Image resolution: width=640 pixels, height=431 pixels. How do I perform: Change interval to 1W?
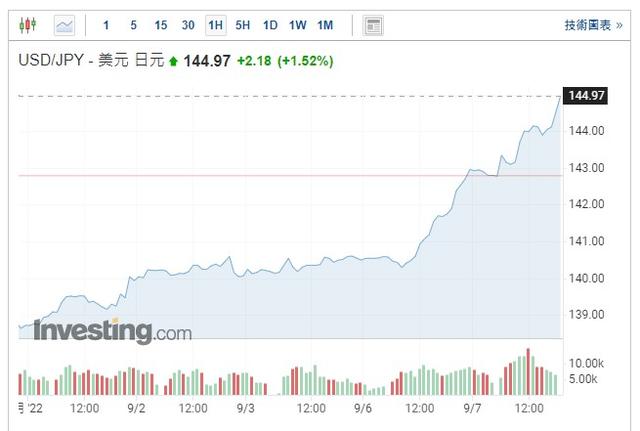pyautogui.click(x=298, y=25)
